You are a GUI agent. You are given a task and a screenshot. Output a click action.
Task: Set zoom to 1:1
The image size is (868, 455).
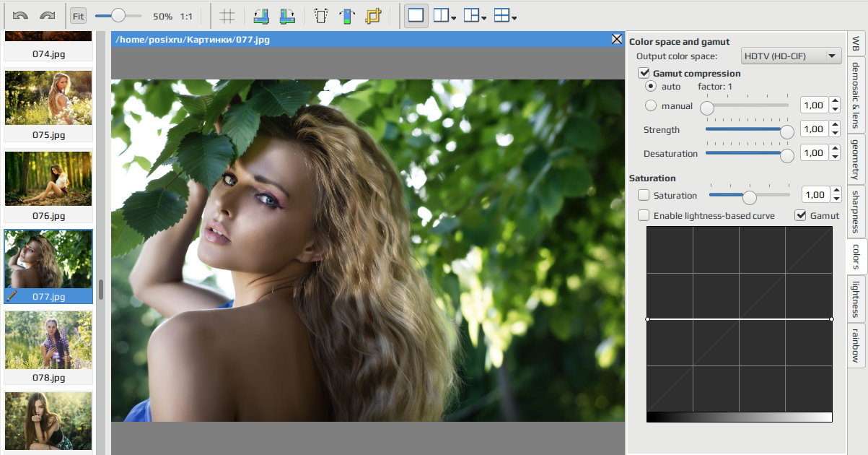click(186, 16)
